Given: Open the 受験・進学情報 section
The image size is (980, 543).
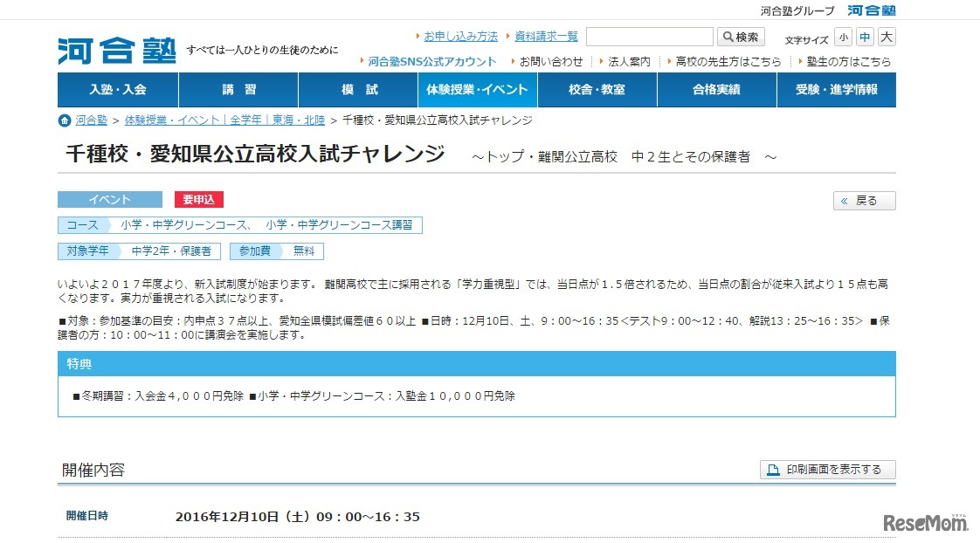Looking at the screenshot, I should pos(836,90).
